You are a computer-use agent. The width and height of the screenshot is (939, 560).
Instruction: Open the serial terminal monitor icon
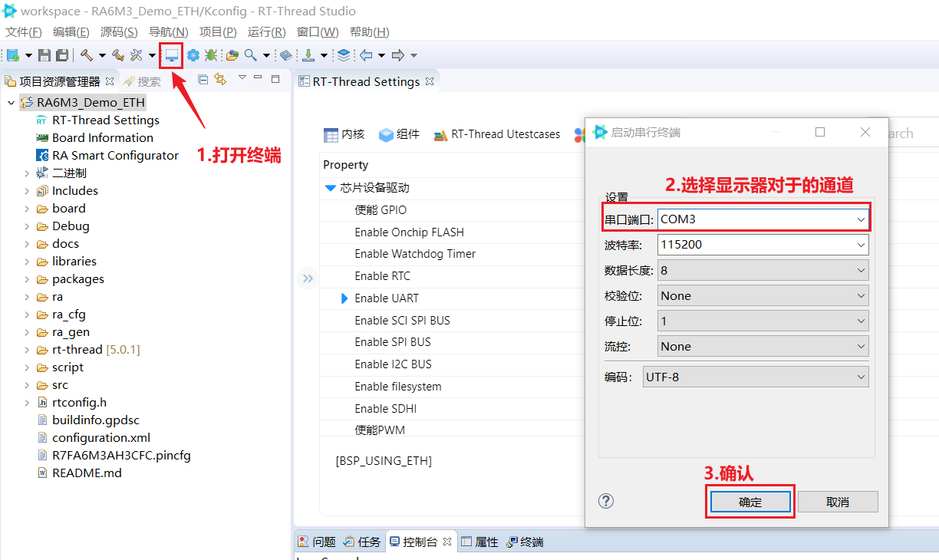coord(172,55)
